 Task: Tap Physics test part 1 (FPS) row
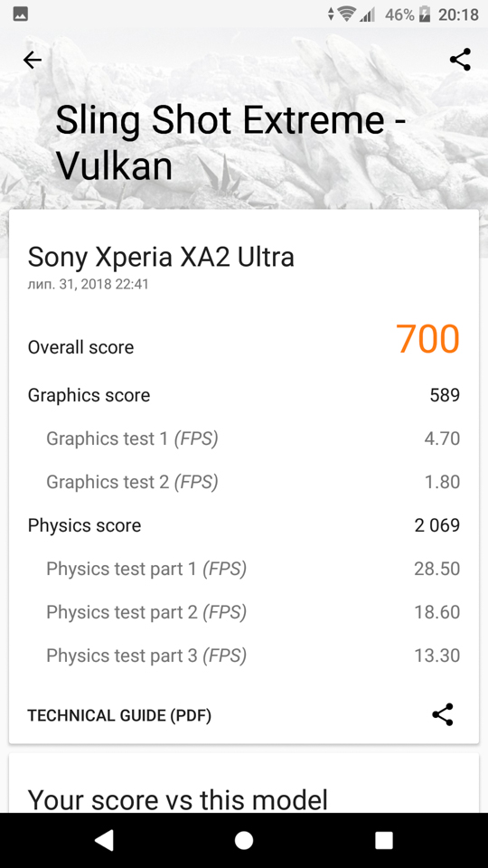(x=253, y=569)
